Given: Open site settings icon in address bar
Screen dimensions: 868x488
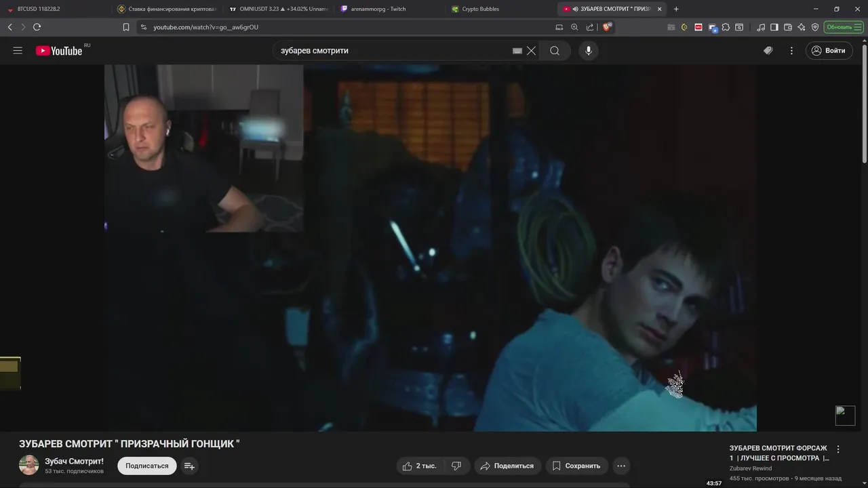Looking at the screenshot, I should (143, 27).
